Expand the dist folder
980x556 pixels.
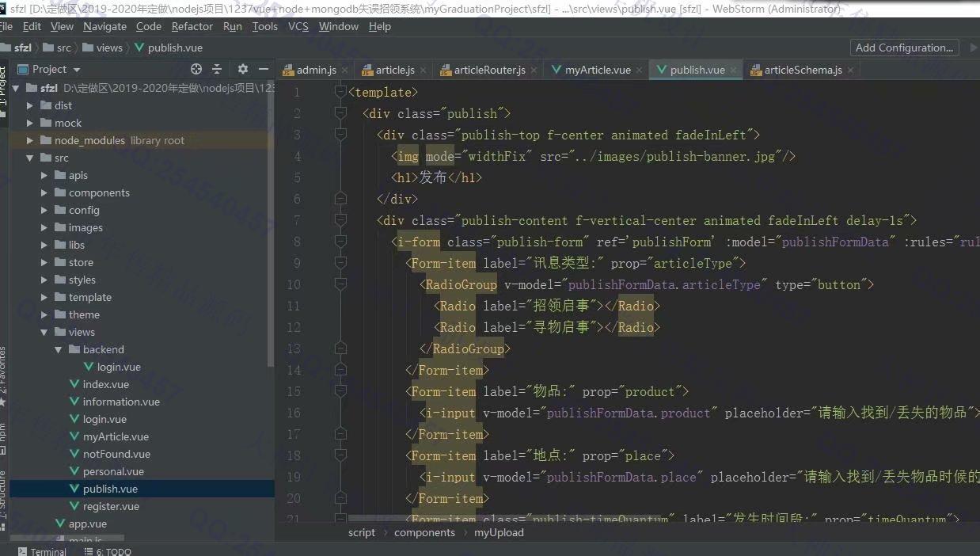tap(30, 105)
